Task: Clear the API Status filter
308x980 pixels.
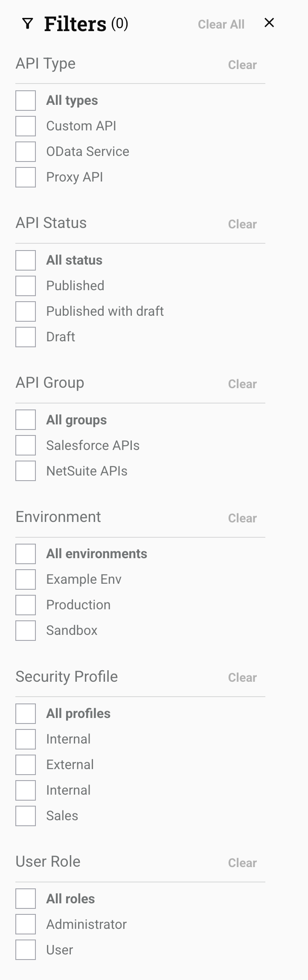Action: pyautogui.click(x=242, y=224)
